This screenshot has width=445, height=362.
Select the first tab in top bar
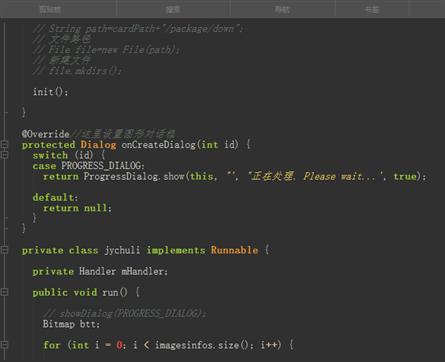pos(50,9)
